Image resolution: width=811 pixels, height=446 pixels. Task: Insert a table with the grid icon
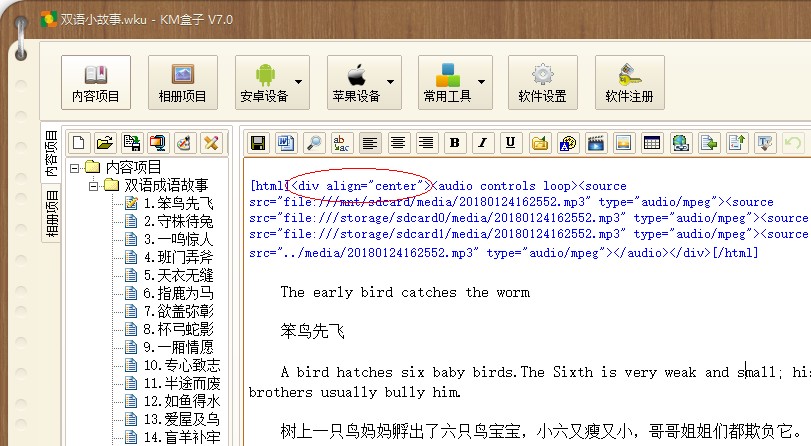[x=651, y=143]
